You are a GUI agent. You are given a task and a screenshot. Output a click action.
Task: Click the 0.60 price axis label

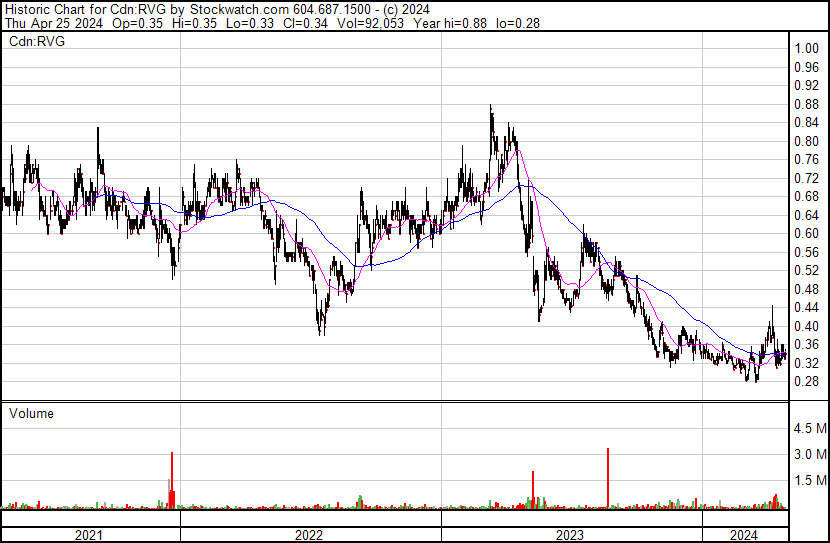pos(807,233)
